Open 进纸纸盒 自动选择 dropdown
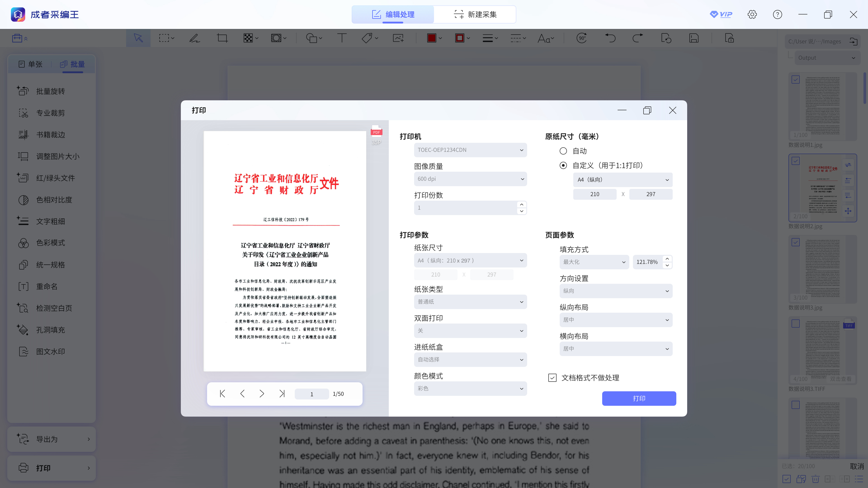The width and height of the screenshot is (868, 488). click(x=470, y=359)
